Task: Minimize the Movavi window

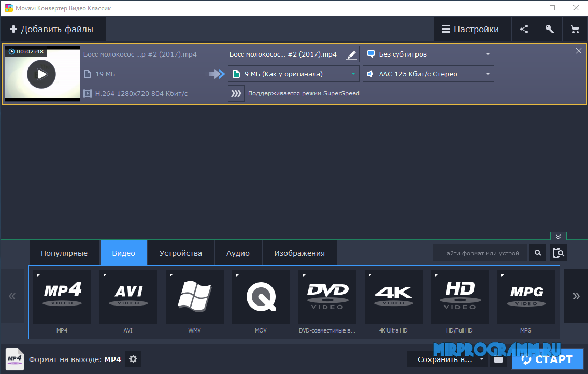Action: click(529, 8)
